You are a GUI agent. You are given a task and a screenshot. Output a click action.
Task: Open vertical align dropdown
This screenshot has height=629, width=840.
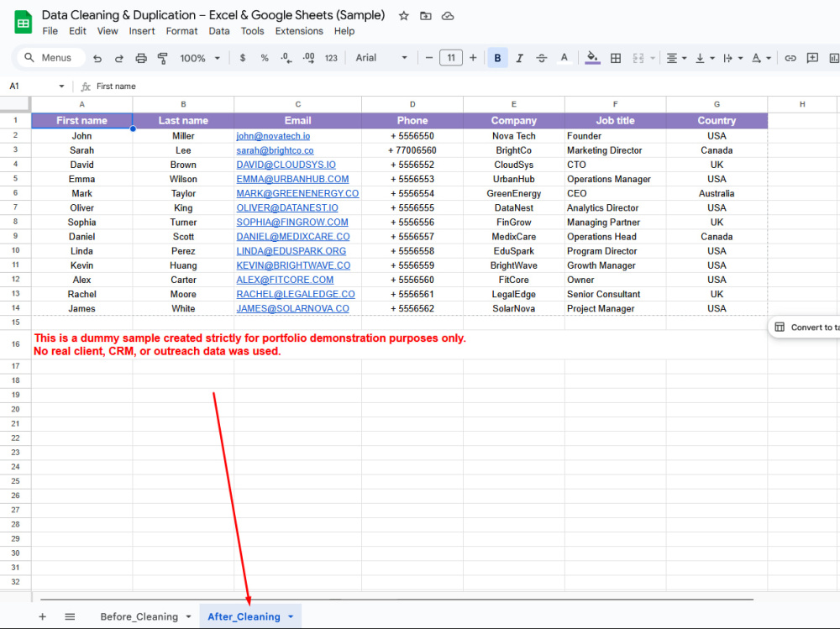(x=705, y=58)
